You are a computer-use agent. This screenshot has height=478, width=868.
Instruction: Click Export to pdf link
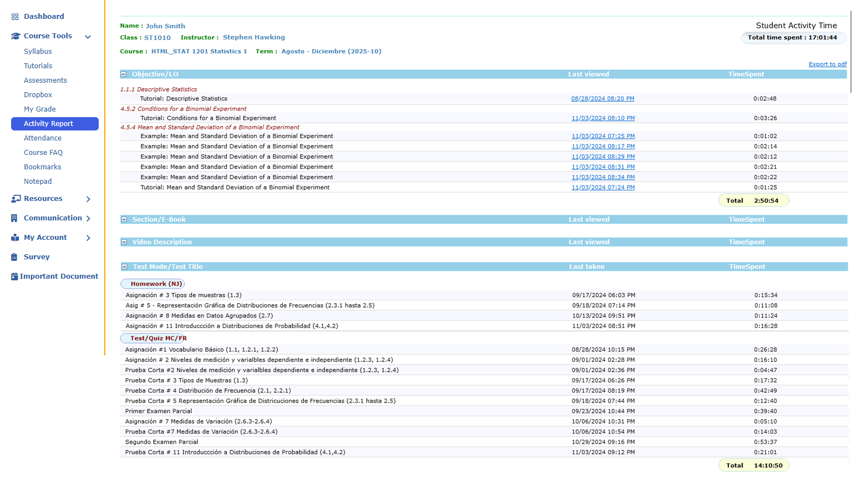pyautogui.click(x=827, y=64)
